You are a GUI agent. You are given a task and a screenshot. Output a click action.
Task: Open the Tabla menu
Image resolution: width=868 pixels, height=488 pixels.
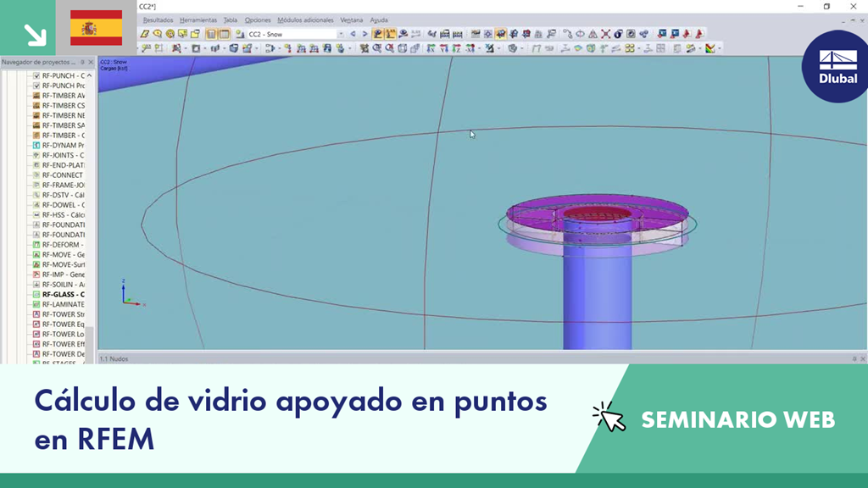tap(231, 20)
